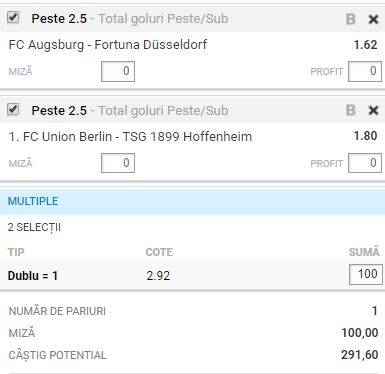Toggle banker B icon for Union Berlin bet

(x=350, y=110)
